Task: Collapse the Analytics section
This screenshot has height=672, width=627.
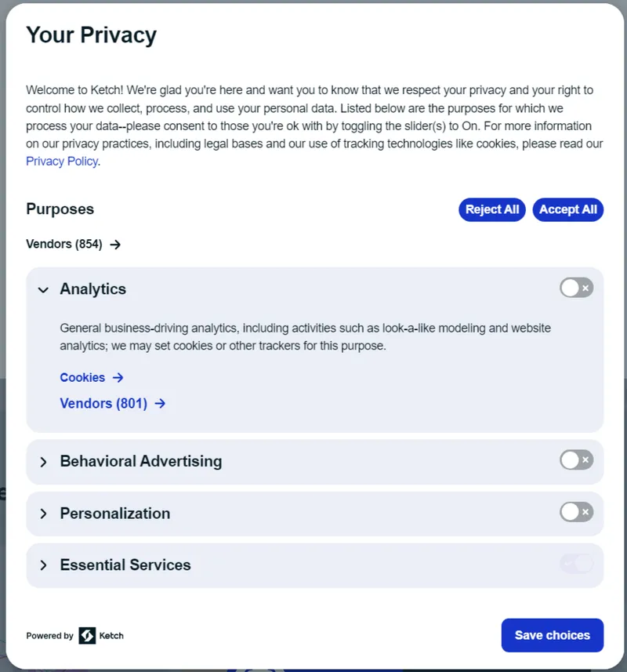Action: coord(44,289)
